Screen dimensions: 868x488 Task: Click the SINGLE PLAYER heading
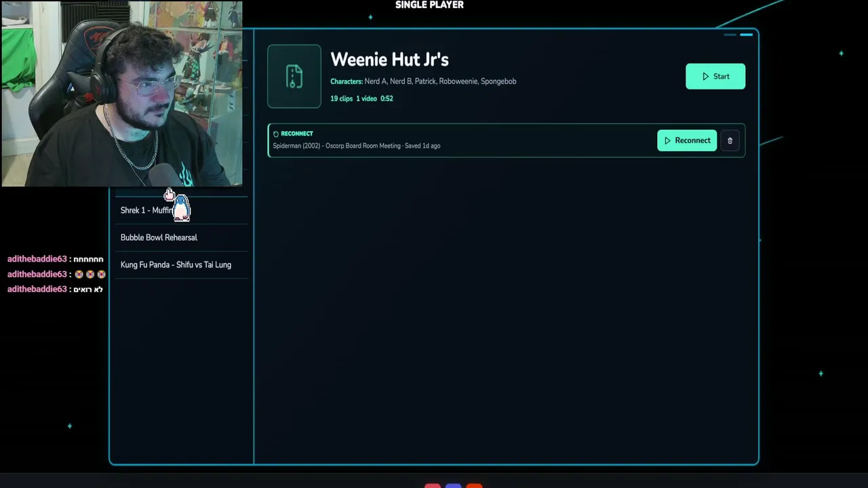pos(429,5)
